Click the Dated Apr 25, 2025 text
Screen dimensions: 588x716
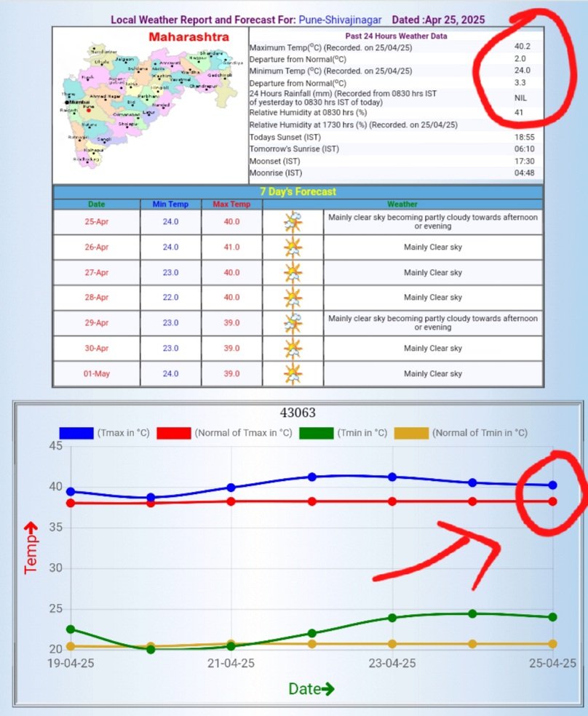pos(438,20)
